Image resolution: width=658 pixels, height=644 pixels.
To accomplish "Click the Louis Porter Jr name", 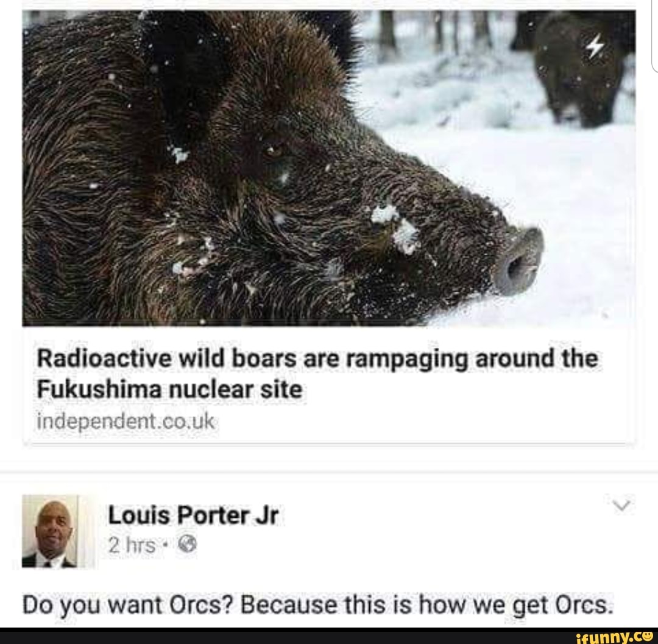I will (193, 516).
